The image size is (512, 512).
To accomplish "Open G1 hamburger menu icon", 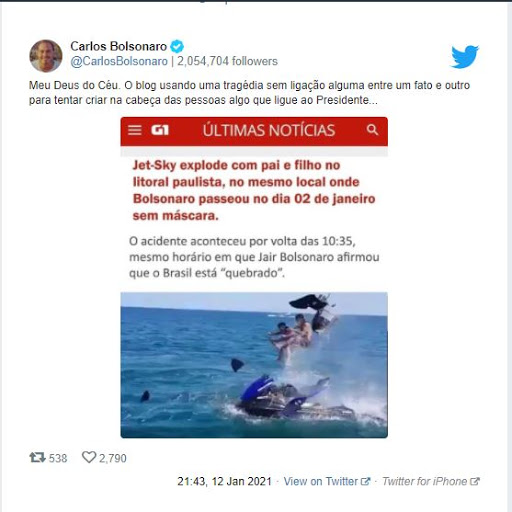I will [x=135, y=130].
